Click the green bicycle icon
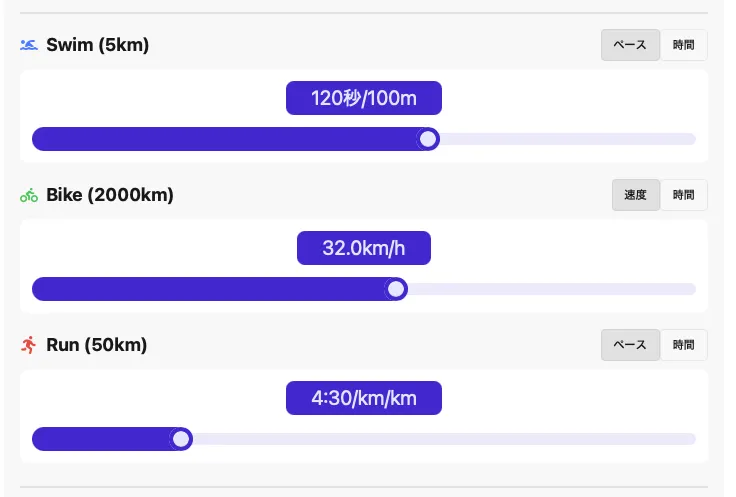736x497 pixels. tap(29, 195)
